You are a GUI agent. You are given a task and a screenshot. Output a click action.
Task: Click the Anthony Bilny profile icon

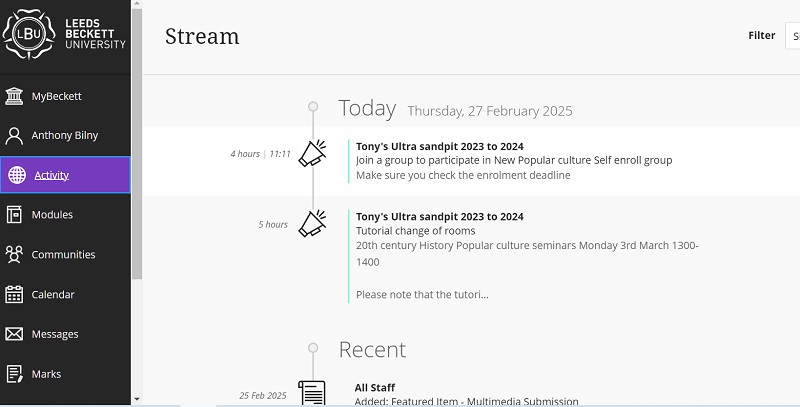tap(15, 135)
